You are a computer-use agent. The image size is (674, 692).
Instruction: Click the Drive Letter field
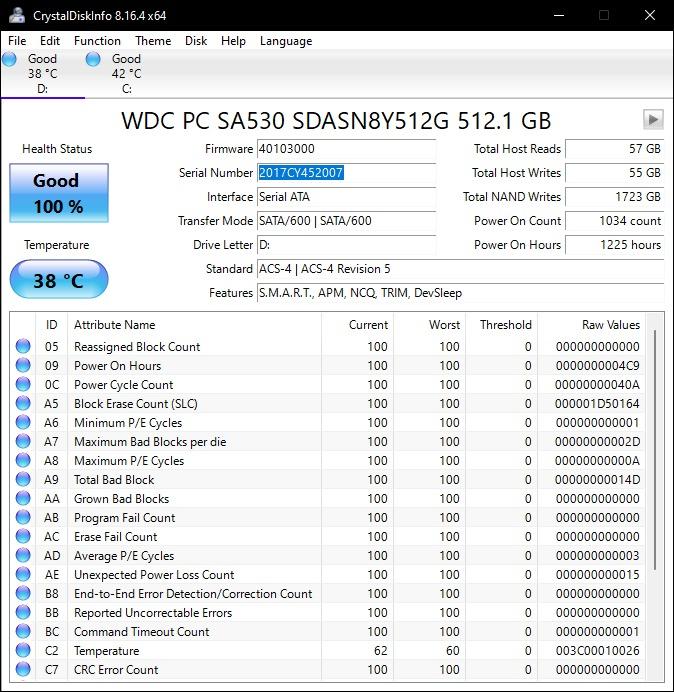click(x=346, y=245)
